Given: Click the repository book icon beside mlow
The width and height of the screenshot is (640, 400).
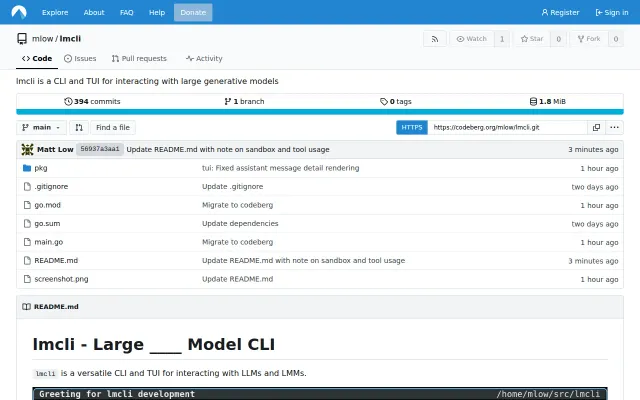Looking at the screenshot, I should point(22,38).
